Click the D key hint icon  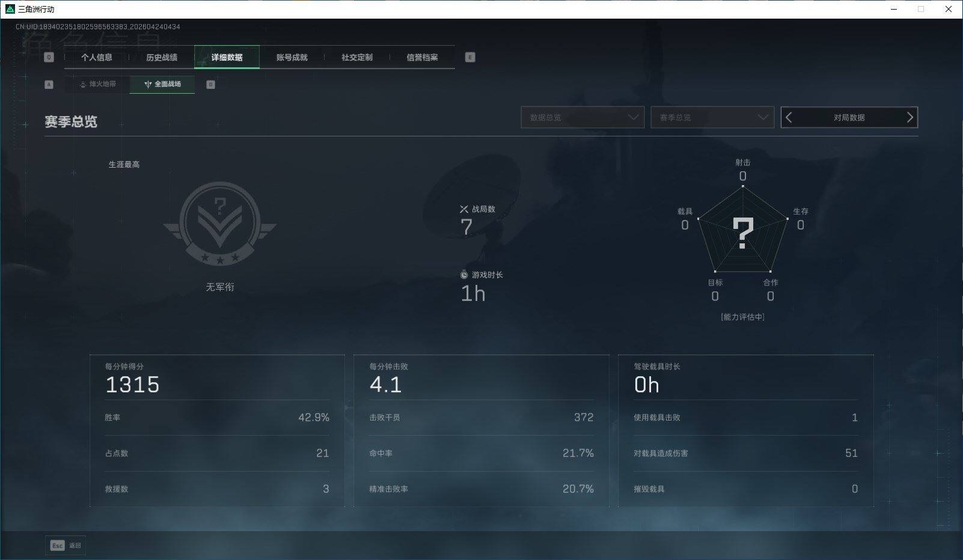coord(210,85)
